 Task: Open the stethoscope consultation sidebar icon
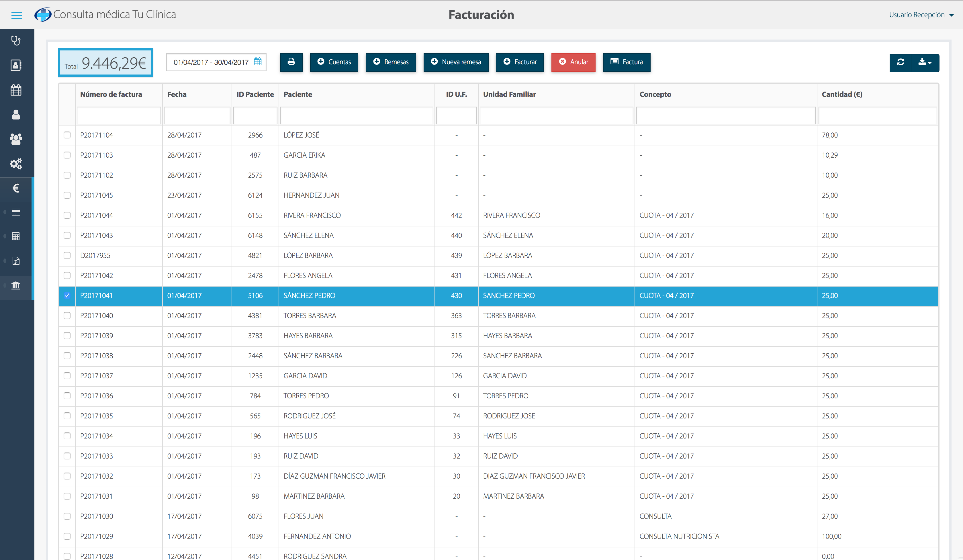click(x=16, y=40)
